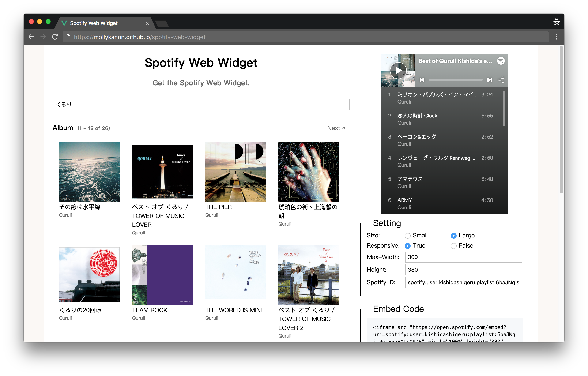Select the Small size radio button

coord(408,235)
